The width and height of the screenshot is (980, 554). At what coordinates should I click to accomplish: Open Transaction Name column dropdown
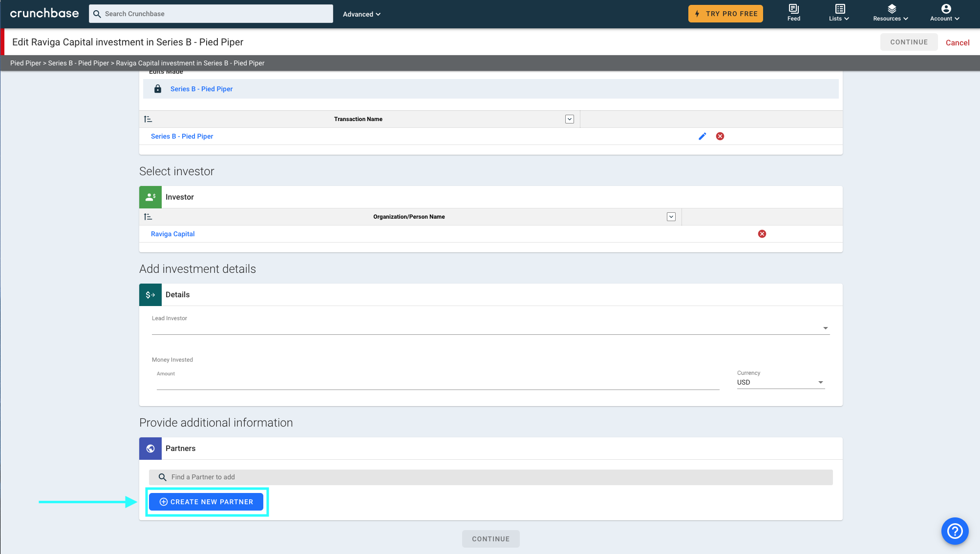[570, 119]
